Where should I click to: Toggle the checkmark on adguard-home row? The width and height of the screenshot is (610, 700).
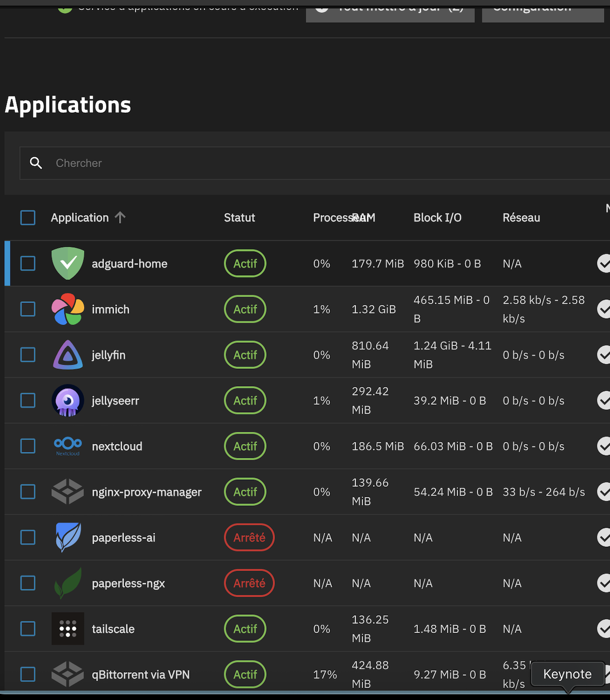(x=605, y=263)
